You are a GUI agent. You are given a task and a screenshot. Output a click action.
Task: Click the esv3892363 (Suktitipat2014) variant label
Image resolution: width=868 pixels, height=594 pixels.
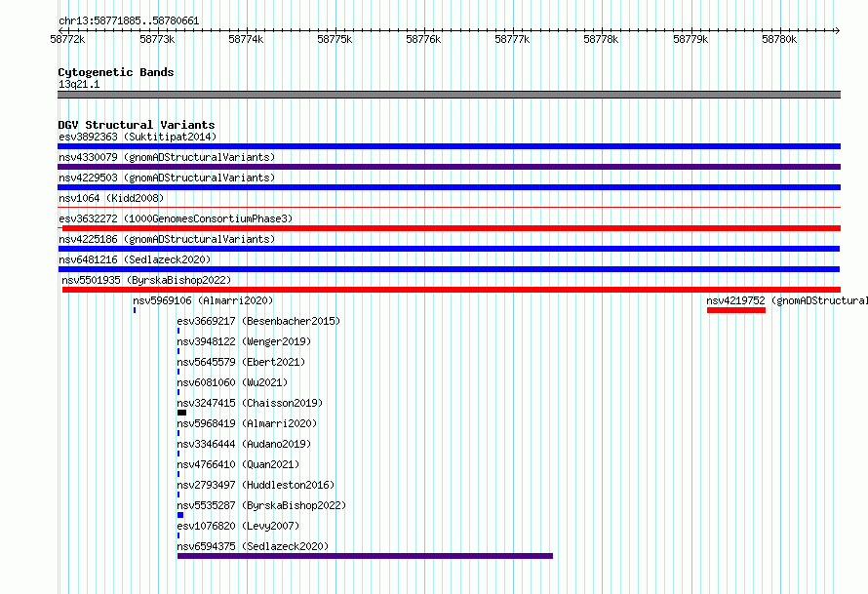pyautogui.click(x=138, y=137)
